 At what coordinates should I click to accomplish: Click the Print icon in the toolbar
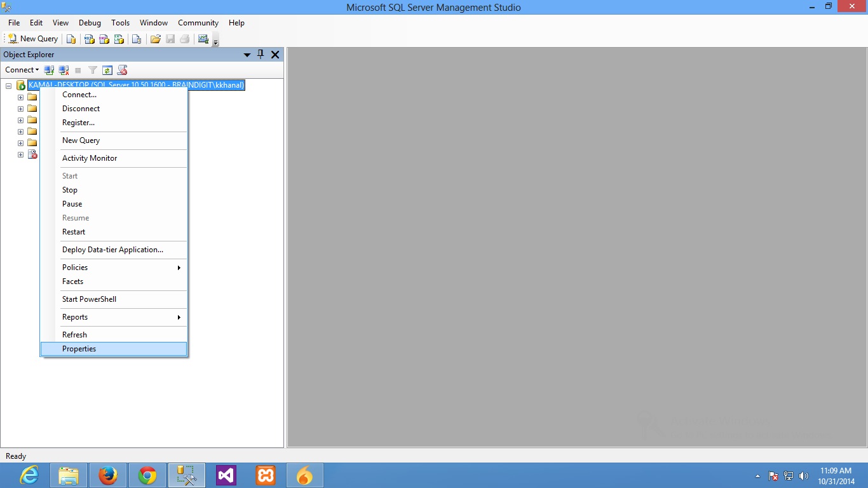click(184, 39)
